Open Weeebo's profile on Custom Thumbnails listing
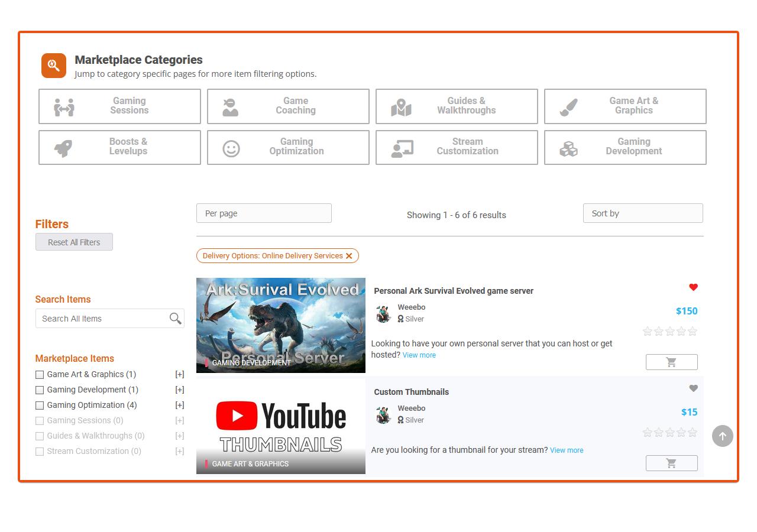Viewport: 757px width, 532px height. 412,408
